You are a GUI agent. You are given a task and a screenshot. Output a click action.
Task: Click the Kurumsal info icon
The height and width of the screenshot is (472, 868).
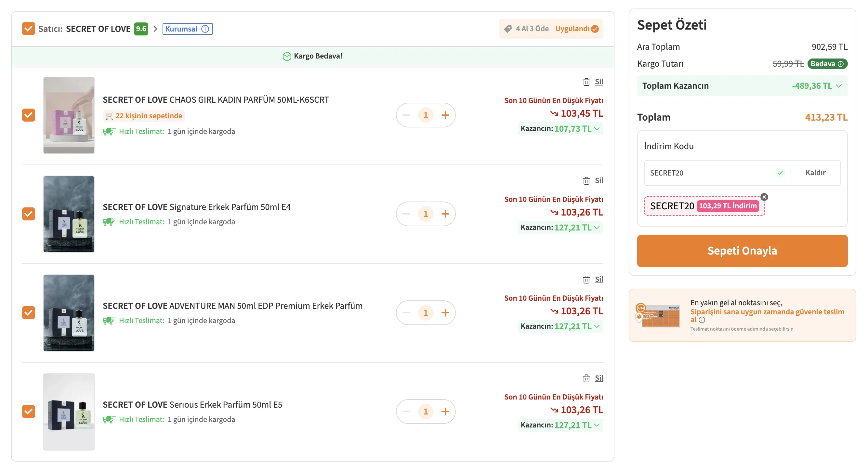pos(205,29)
